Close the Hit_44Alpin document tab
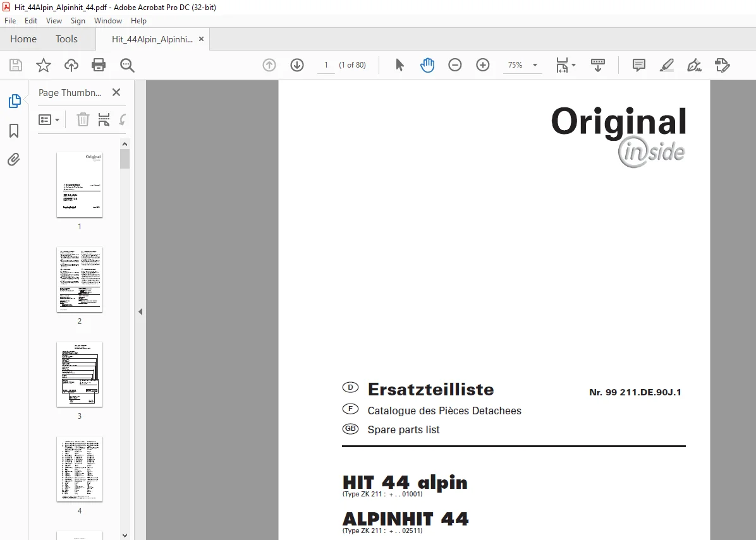This screenshot has height=540, width=756. pyautogui.click(x=202, y=39)
